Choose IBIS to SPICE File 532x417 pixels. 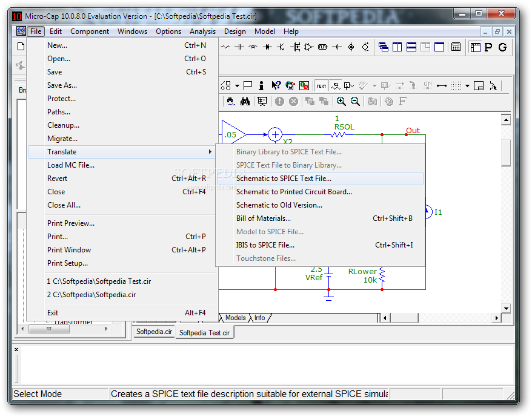click(x=320, y=245)
